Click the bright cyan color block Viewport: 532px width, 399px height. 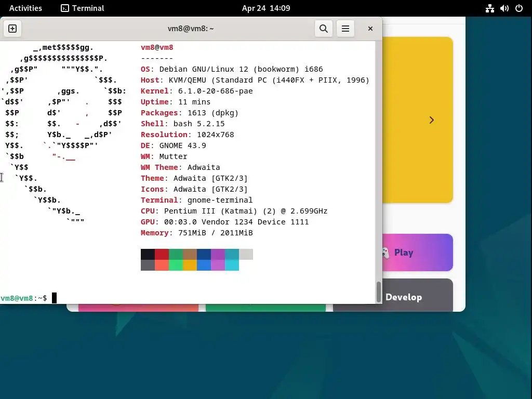[x=232, y=265]
